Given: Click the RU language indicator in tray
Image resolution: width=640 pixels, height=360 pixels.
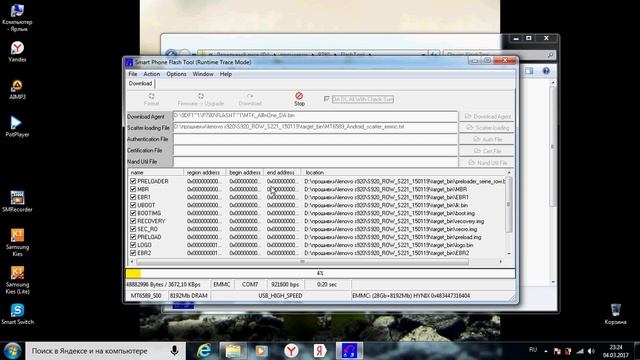Looking at the screenshot, I should pos(533,350).
